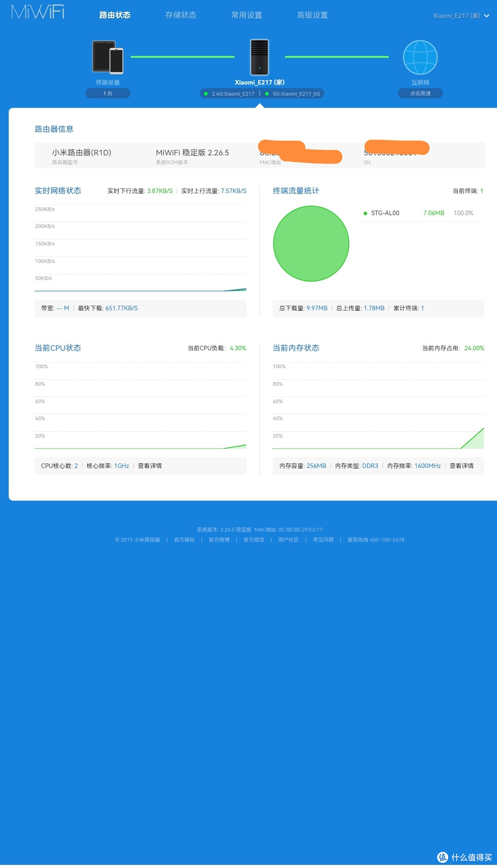Expand the Xiaomi_E217 (家) account dropdown
The height and width of the screenshot is (868, 497).
pyautogui.click(x=461, y=16)
